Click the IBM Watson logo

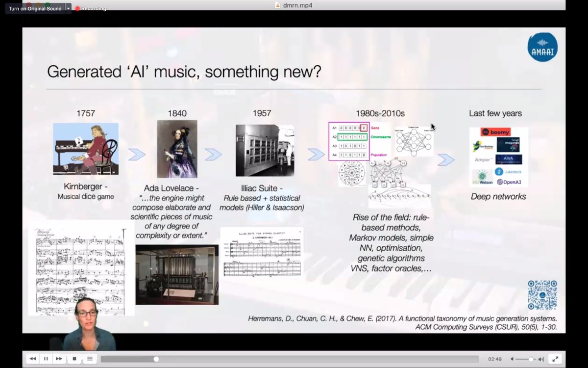pyautogui.click(x=482, y=177)
